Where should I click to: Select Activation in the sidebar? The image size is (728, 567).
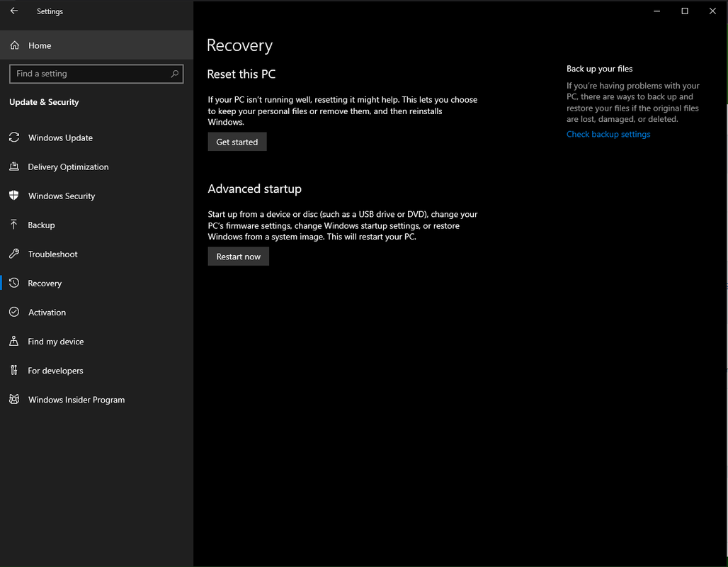96,313
